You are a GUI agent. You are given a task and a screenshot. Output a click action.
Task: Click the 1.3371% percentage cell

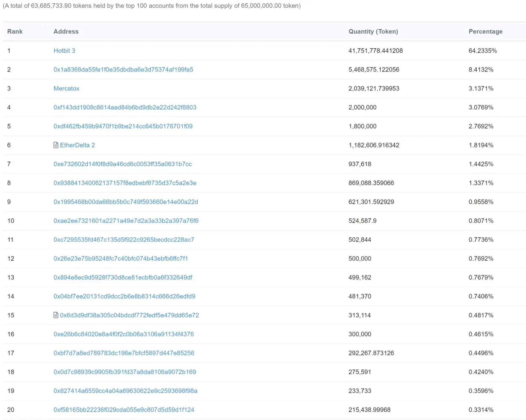[481, 183]
